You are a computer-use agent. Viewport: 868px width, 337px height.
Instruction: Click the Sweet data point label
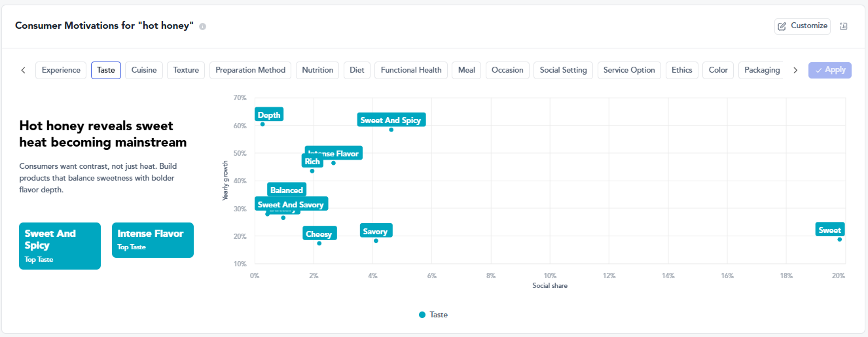pyautogui.click(x=830, y=230)
